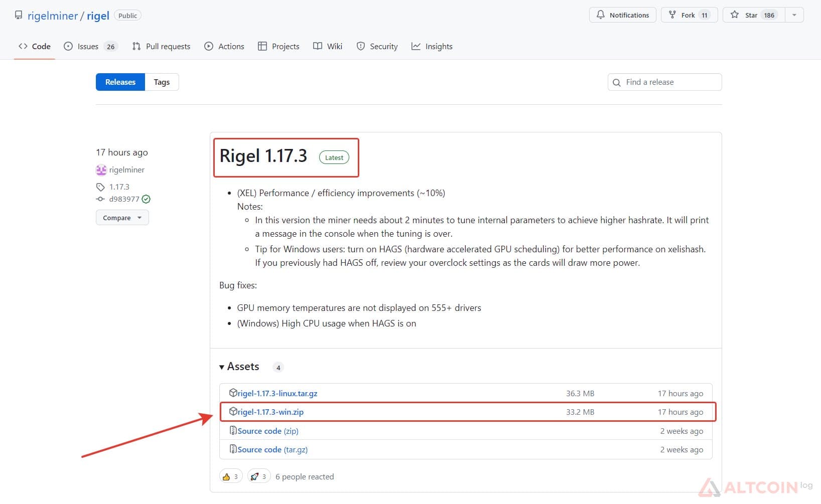
Task: Click the Issues count badge 26
Action: pyautogui.click(x=111, y=46)
